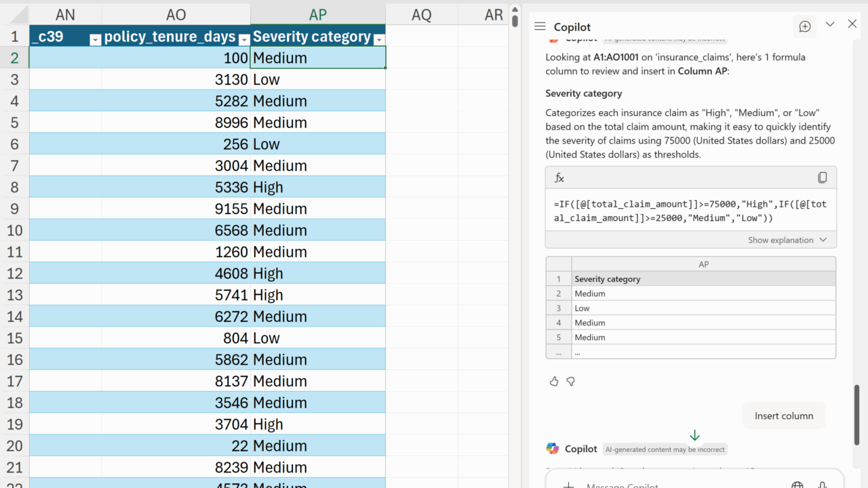Select column header AQ

(421, 15)
